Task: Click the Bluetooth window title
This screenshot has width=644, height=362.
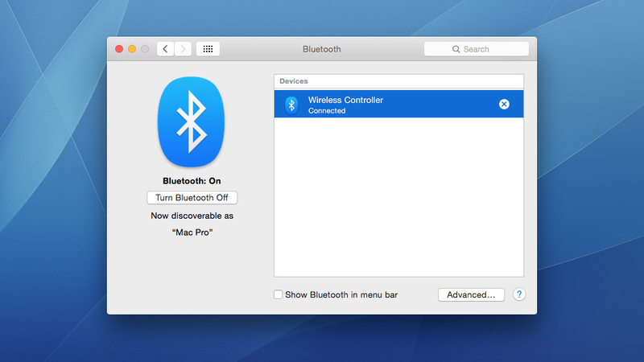Action: 321,49
